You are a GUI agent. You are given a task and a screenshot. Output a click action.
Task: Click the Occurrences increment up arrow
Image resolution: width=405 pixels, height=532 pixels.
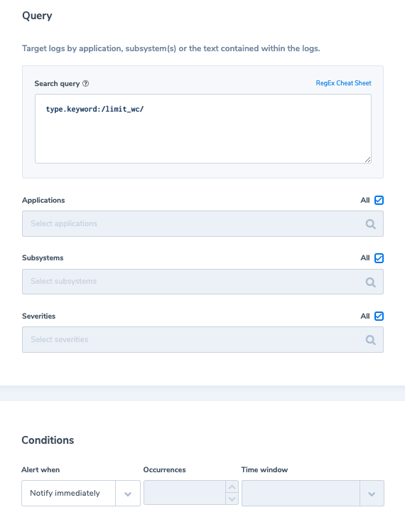[232, 487]
